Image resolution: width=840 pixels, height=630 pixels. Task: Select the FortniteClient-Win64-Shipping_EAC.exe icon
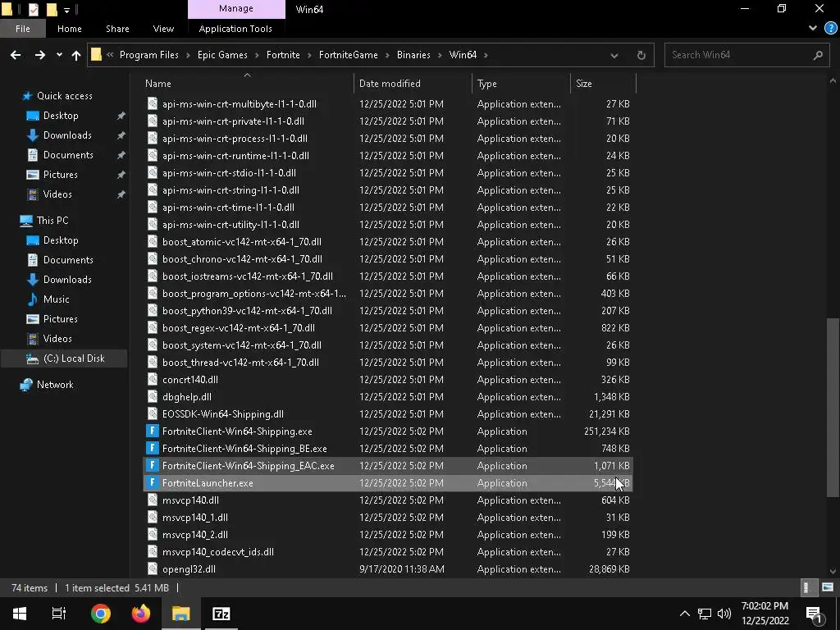coord(152,466)
